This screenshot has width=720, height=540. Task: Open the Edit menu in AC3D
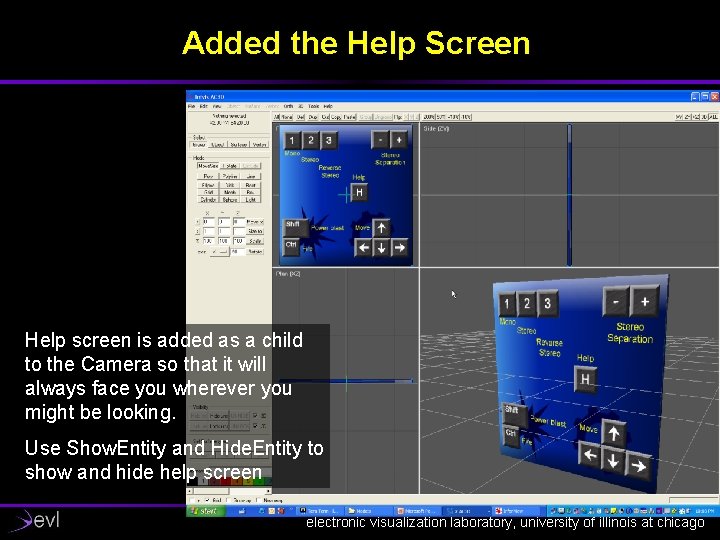203,106
